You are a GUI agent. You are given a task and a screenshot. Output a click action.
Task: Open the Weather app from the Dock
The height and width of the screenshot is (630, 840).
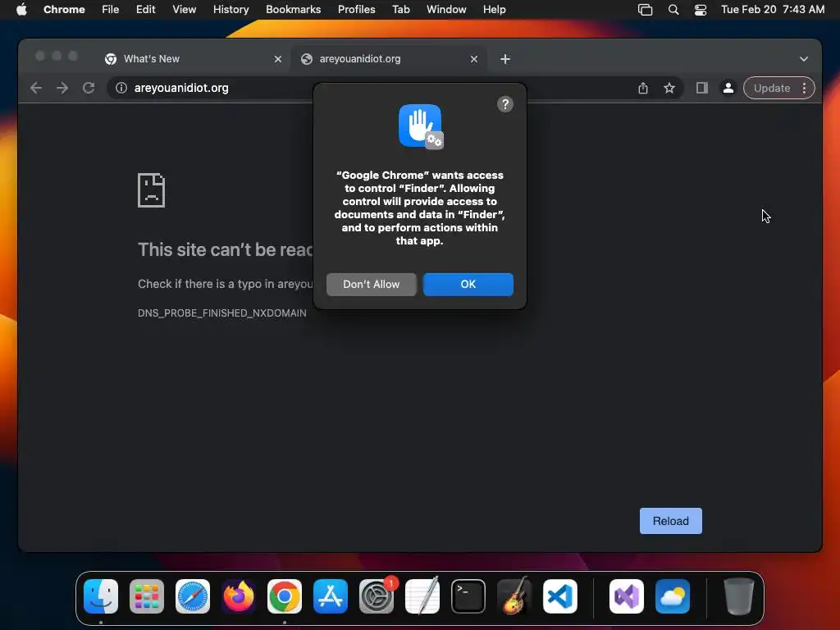click(673, 596)
